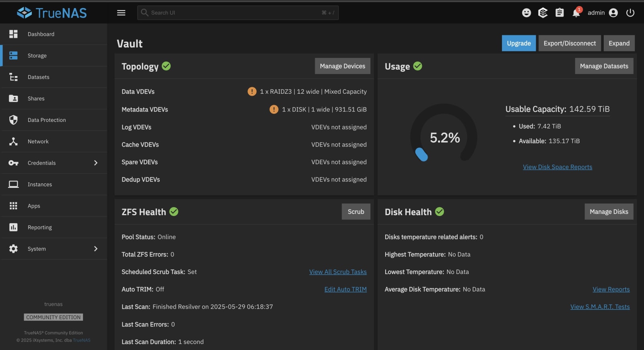Viewport: 644px width, 350px height.
Task: Open the Dashboard menu item
Action: click(54, 34)
